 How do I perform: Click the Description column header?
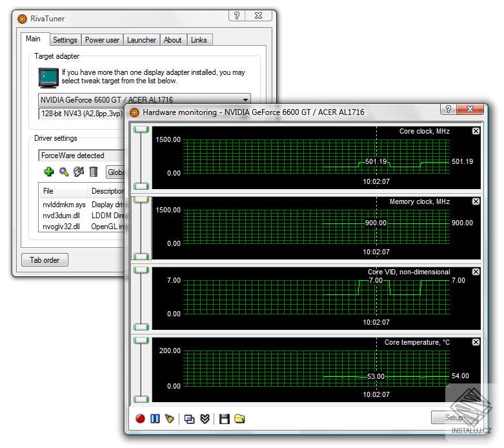point(106,190)
